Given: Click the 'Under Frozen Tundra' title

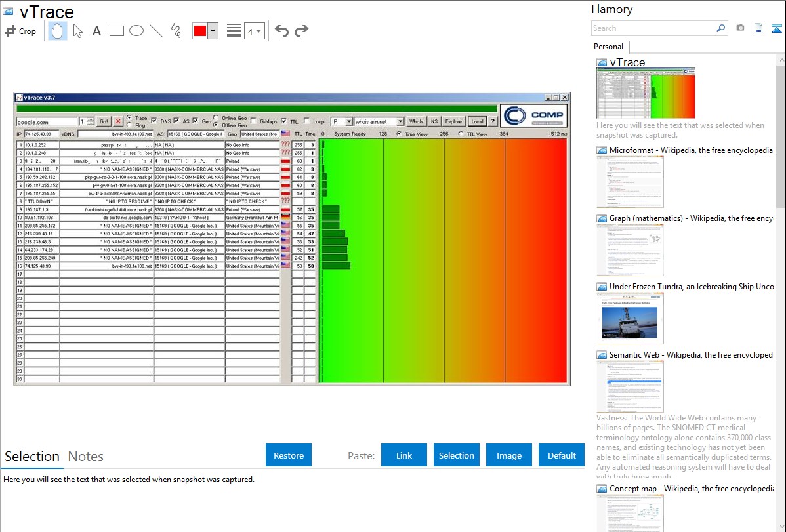Looking at the screenshot, I should [x=692, y=286].
